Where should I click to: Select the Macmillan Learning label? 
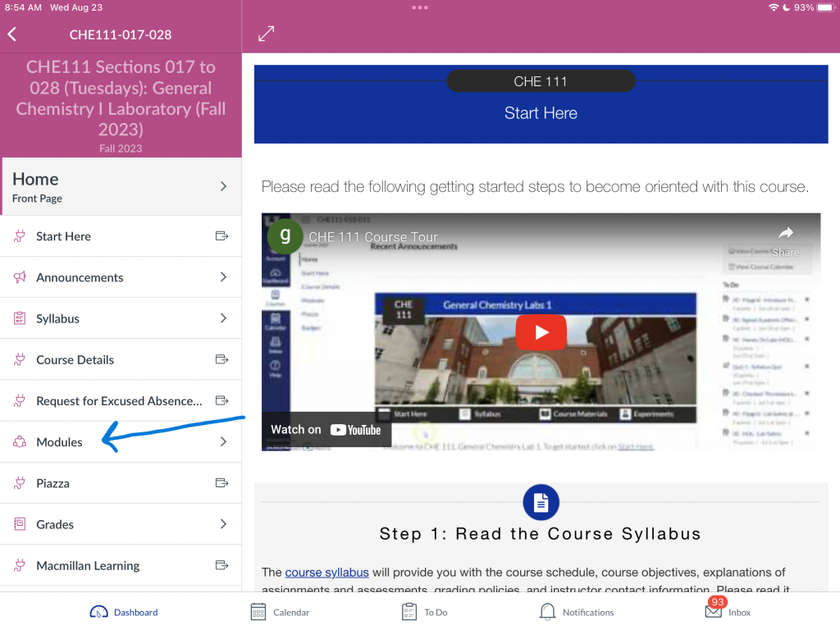click(88, 565)
